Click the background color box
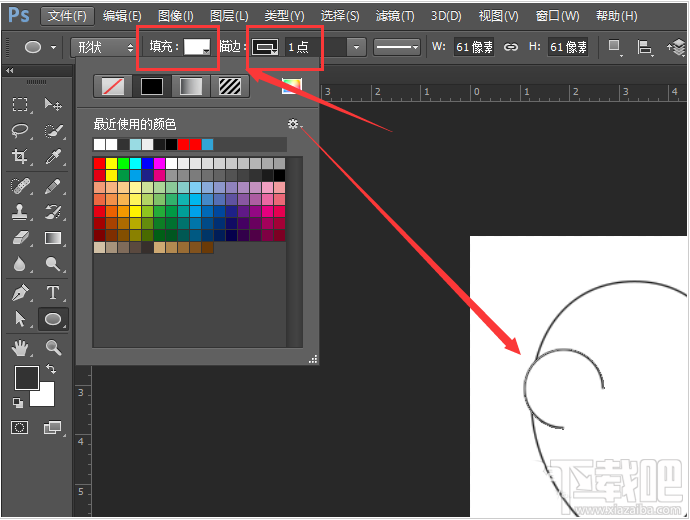 pyautogui.click(x=46, y=397)
